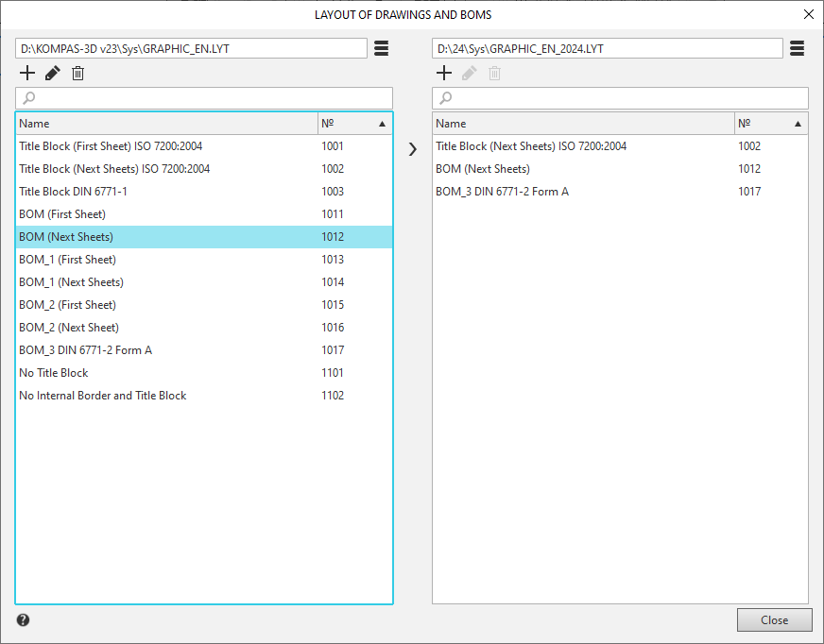Viewport: 824px width, 644px height.
Task: Open the hamburger menu for the left library file
Action: tap(382, 49)
